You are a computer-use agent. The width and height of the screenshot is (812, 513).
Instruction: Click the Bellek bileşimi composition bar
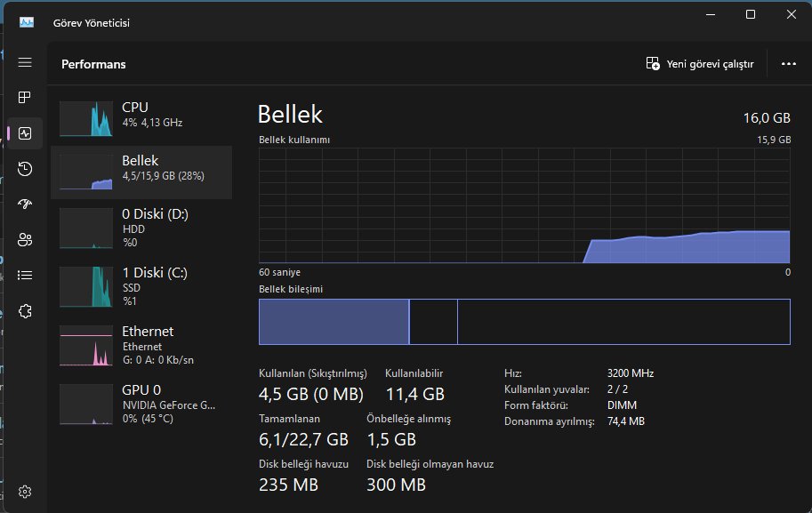524,322
